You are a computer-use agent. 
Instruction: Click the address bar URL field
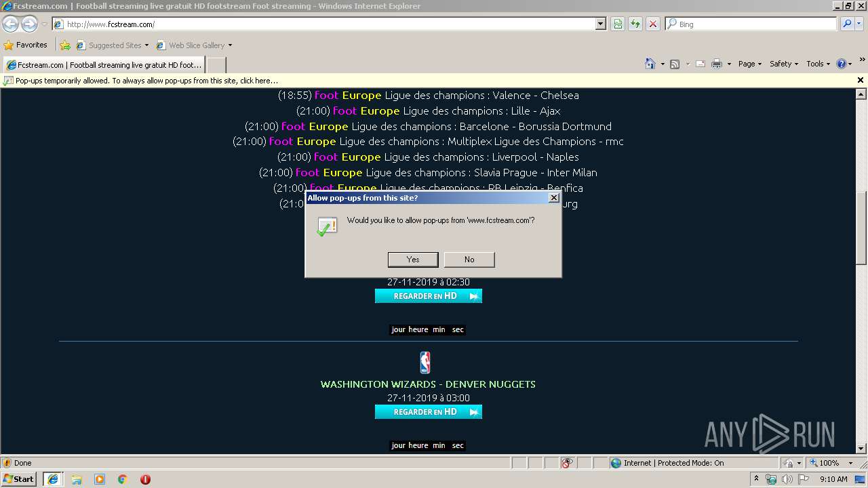(x=330, y=24)
